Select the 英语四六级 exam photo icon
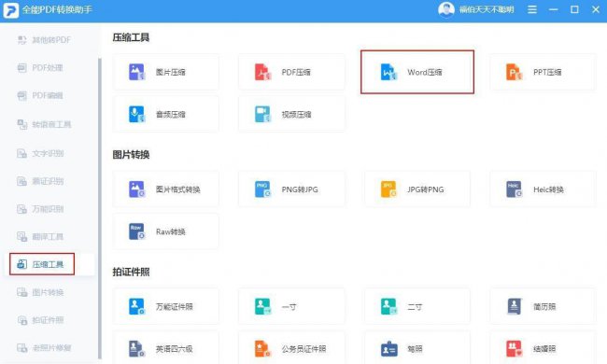This screenshot has height=364, width=607. point(136,348)
